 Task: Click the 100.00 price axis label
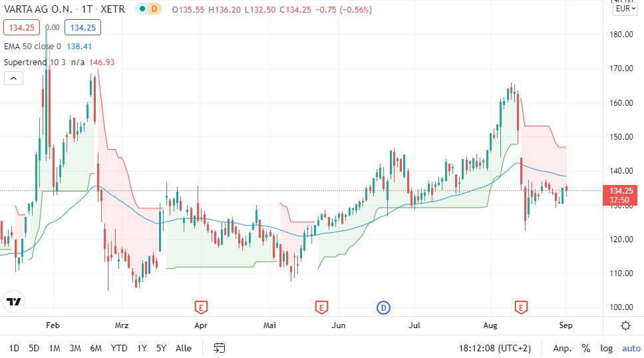(621, 307)
